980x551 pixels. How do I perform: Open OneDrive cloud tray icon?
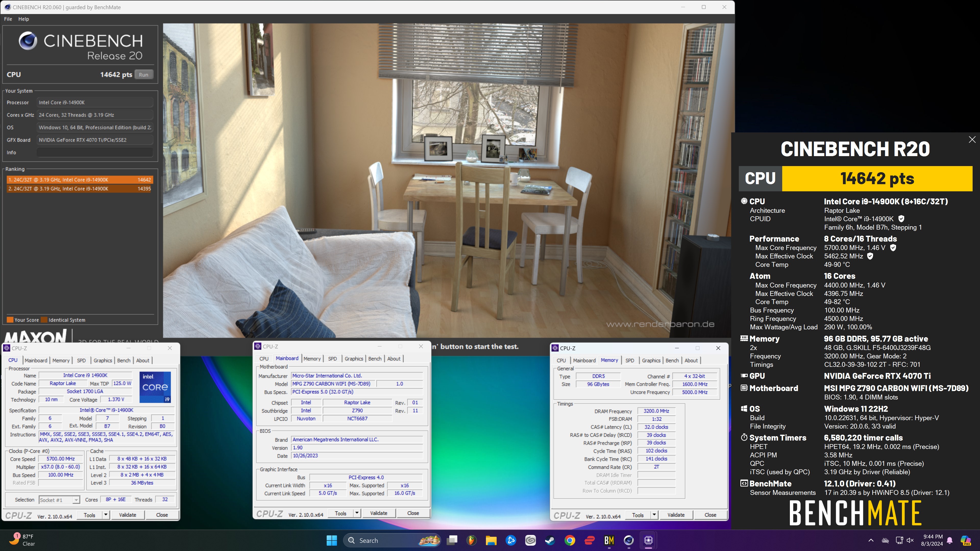885,540
